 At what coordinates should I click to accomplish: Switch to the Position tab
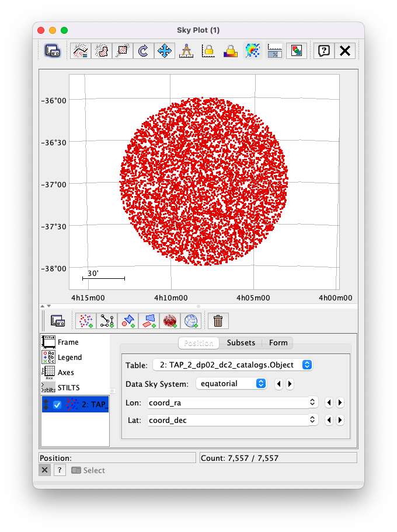(198, 342)
